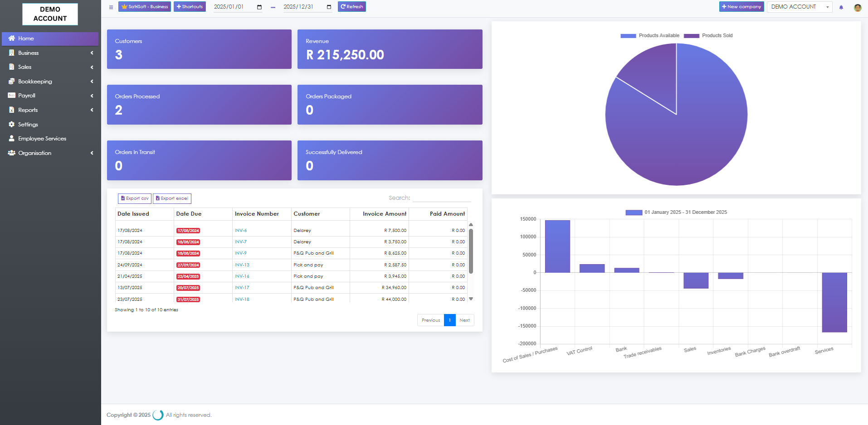Open the DEMO ACCOUNT company dropdown

pos(799,7)
